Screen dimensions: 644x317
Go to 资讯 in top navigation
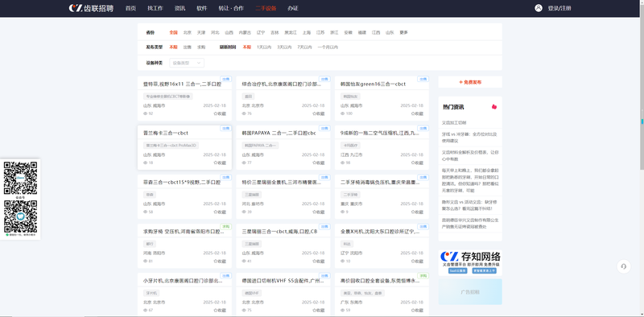[x=180, y=8]
